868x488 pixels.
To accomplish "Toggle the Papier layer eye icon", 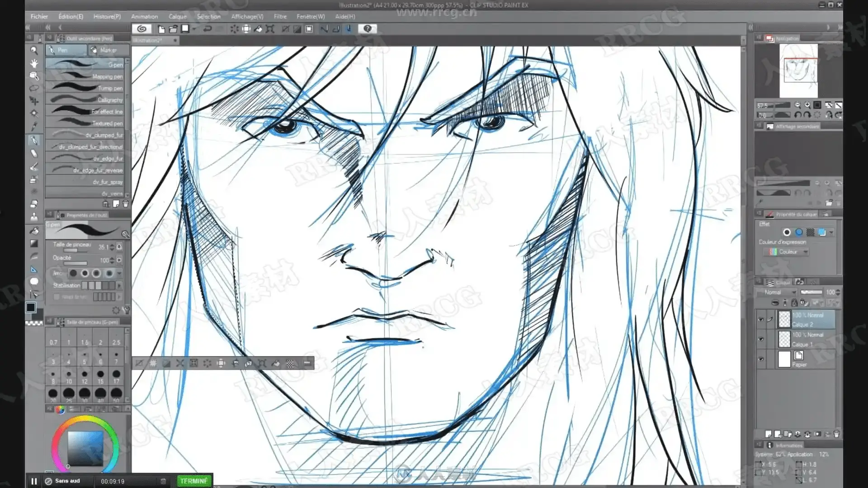I will (x=761, y=359).
